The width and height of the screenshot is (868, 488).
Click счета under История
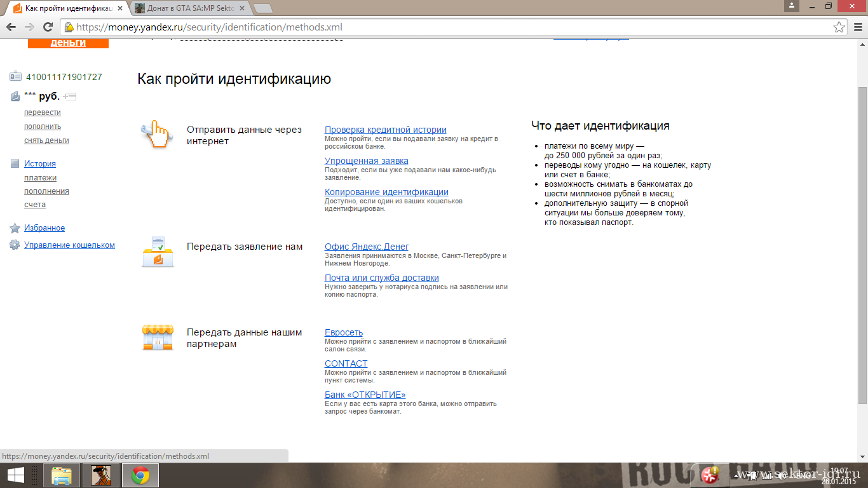[x=35, y=205]
